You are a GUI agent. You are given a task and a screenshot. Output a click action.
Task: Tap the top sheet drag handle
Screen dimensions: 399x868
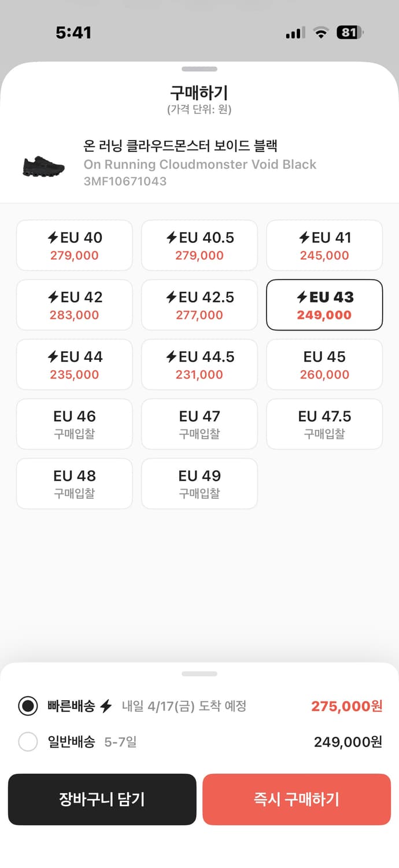199,69
